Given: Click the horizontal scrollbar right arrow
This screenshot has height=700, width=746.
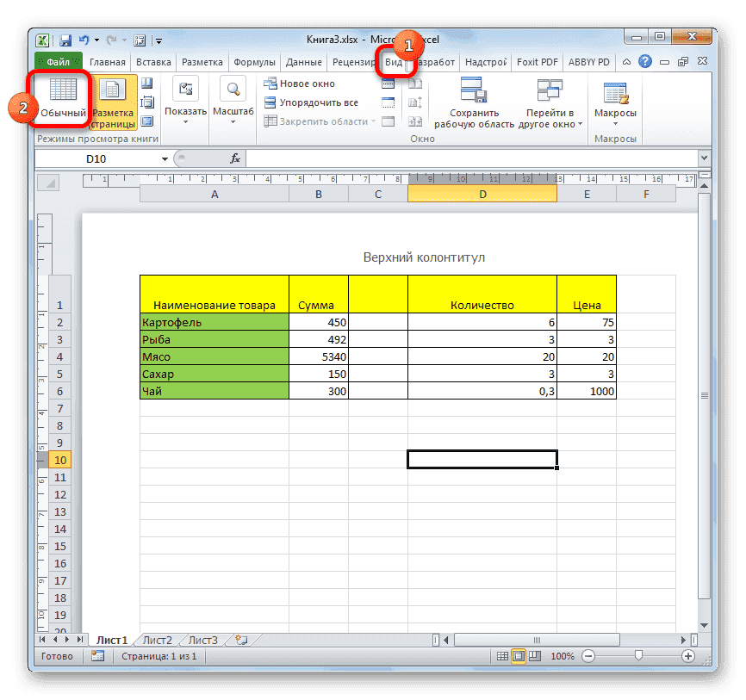Looking at the screenshot, I should [683, 640].
